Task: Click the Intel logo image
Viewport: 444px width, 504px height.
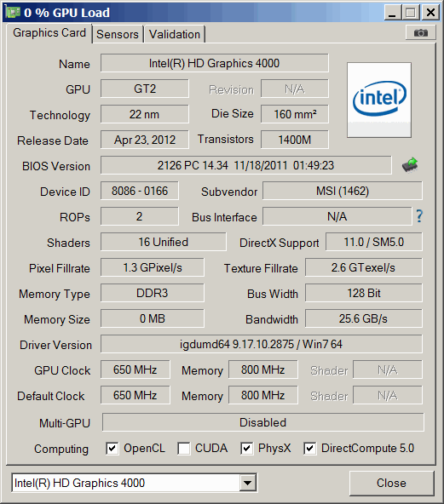Action: point(379,100)
